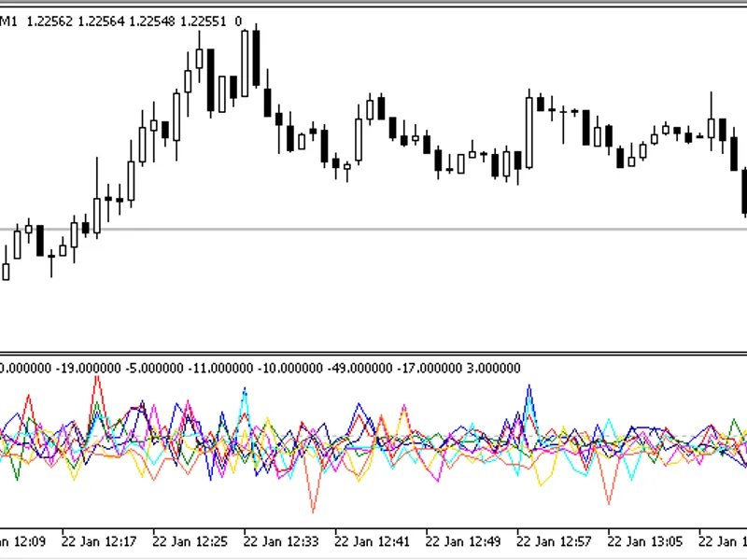Select the close price 1.22551
This screenshot has width=747, height=560.
click(x=203, y=21)
